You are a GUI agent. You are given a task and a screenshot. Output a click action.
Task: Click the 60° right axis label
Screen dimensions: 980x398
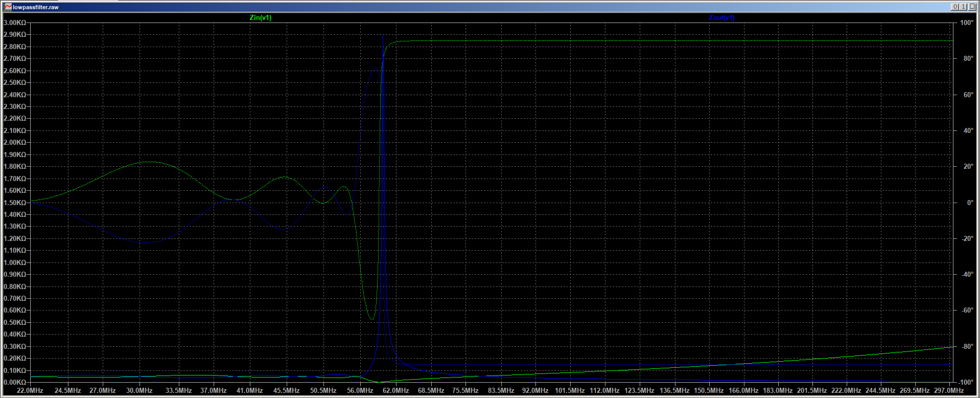coord(968,95)
